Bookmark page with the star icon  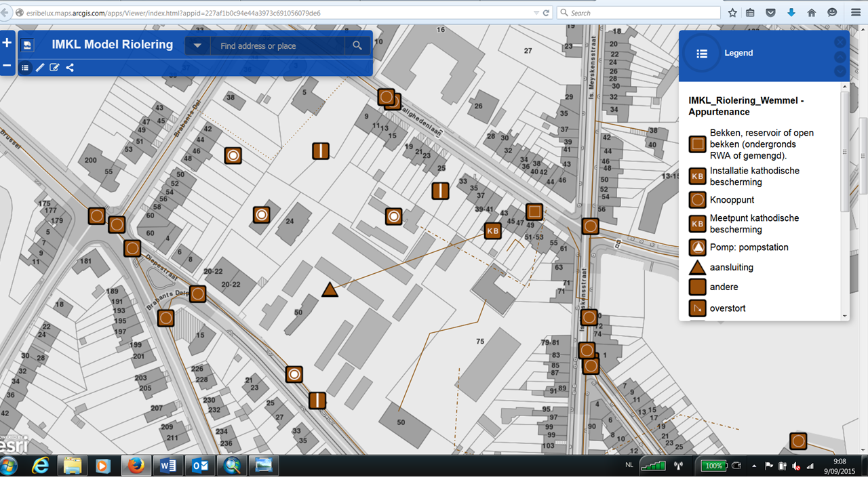(x=732, y=13)
